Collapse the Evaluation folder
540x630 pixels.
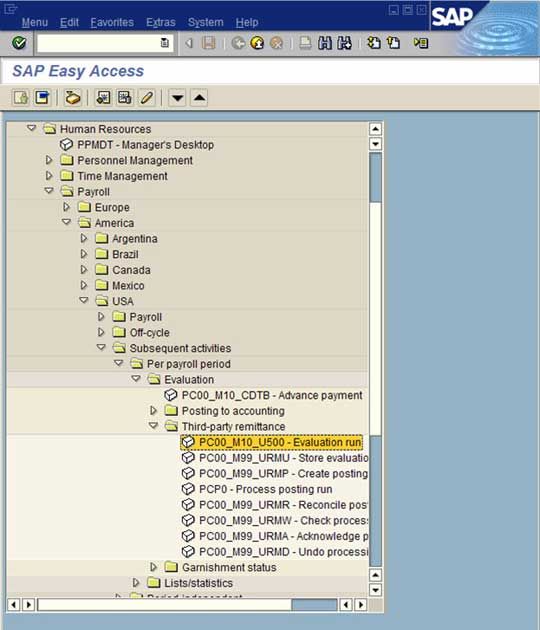tap(136, 379)
